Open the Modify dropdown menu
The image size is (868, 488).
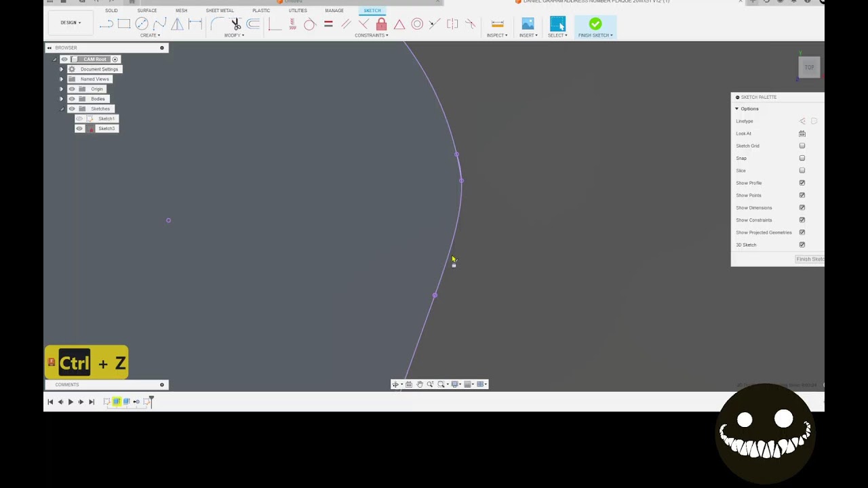pyautogui.click(x=233, y=35)
